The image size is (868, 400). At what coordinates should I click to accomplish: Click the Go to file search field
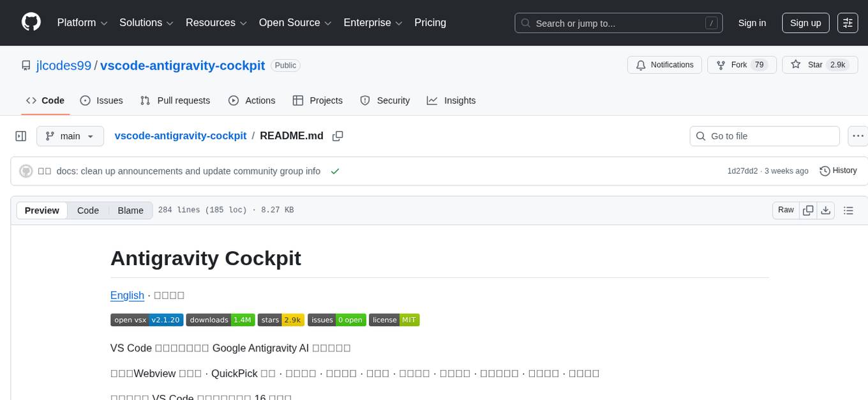[764, 135]
